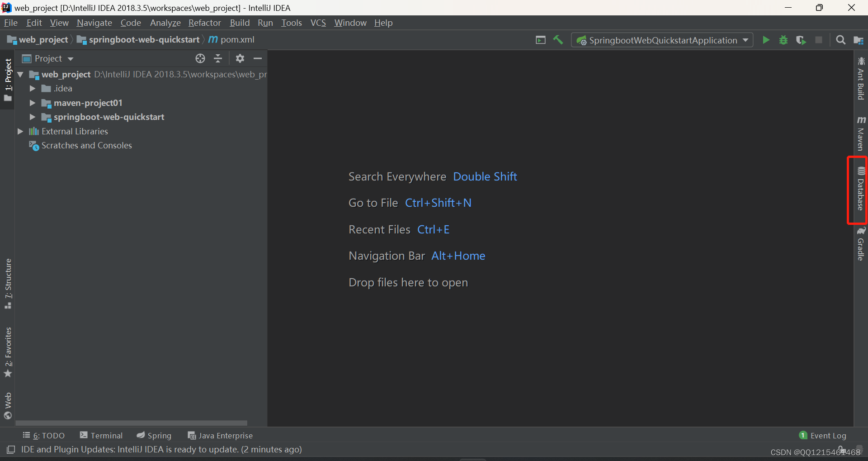Image resolution: width=868 pixels, height=461 pixels.
Task: Toggle tool window bars icon in status bar
Action: click(11, 450)
